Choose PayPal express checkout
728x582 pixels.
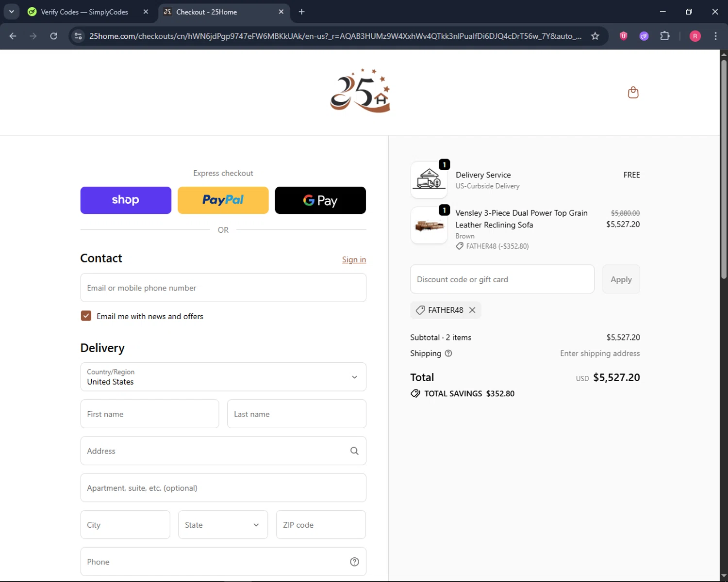point(223,200)
